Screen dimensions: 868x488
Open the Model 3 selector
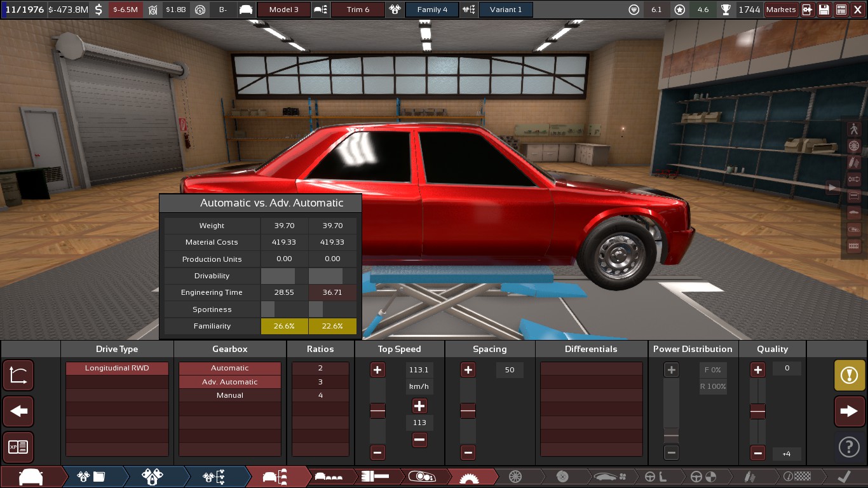(283, 10)
